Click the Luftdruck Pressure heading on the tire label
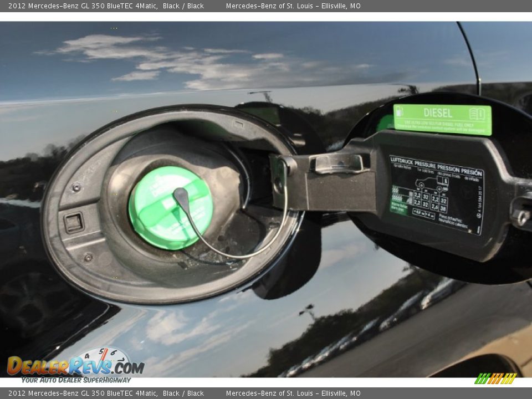This screenshot has height=399, width=532. coord(436,166)
